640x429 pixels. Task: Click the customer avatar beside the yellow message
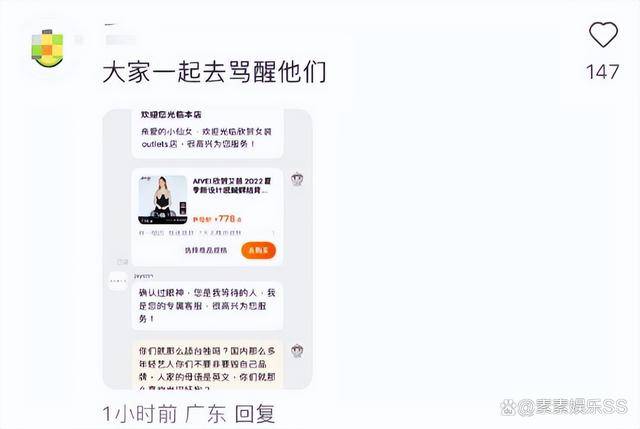coord(297,351)
